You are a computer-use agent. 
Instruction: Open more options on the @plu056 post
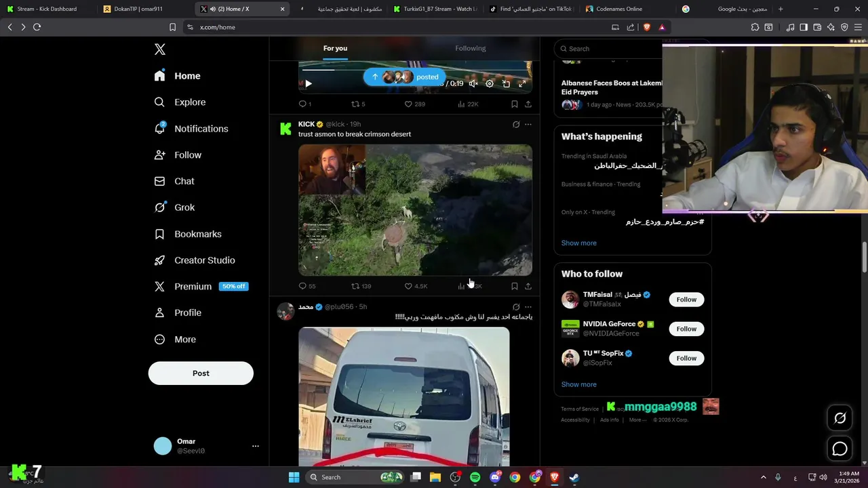click(x=528, y=307)
